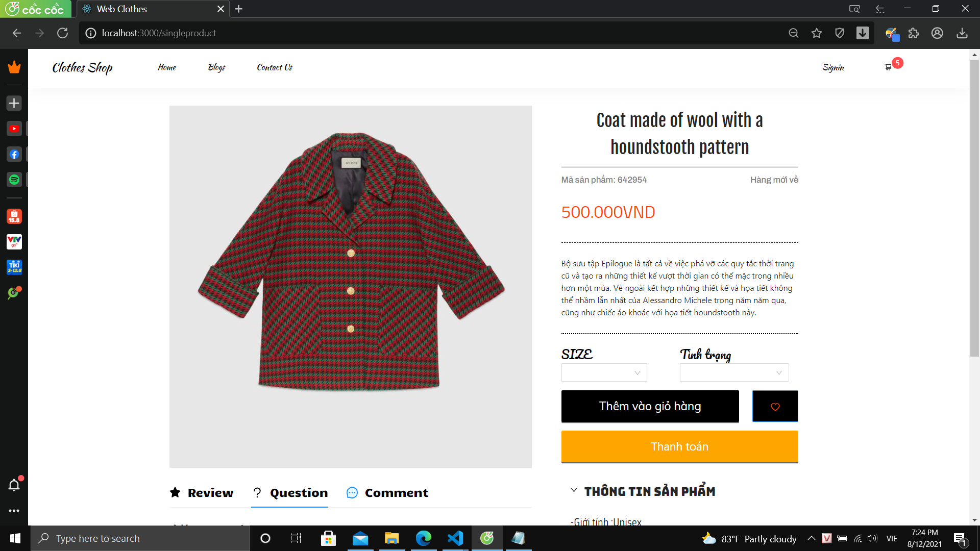This screenshot has width=980, height=551.
Task: Collapse the THÔNG TIN SẢN PHẨM section
Action: point(573,490)
